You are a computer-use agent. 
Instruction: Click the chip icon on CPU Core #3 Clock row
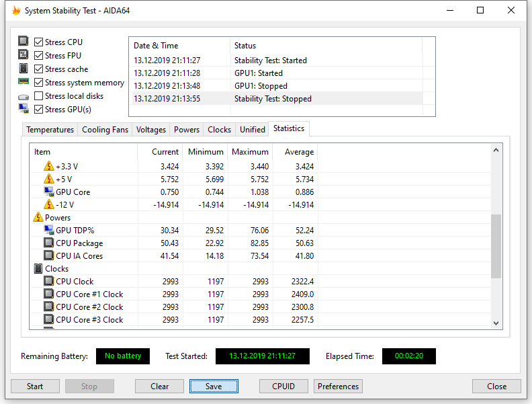49,319
